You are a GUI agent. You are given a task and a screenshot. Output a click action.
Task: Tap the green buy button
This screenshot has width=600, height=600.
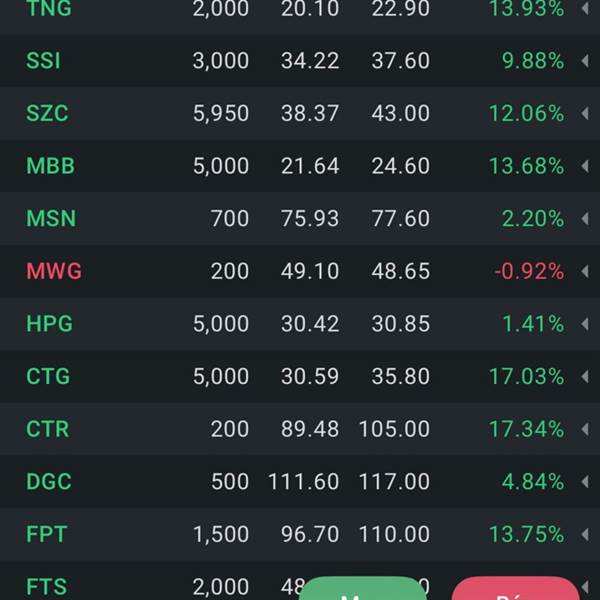(x=363, y=589)
